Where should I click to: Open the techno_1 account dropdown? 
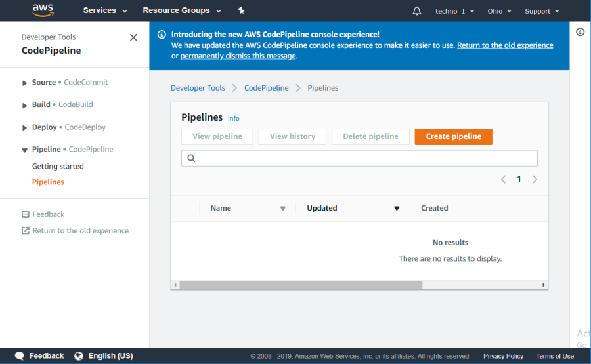coord(454,11)
